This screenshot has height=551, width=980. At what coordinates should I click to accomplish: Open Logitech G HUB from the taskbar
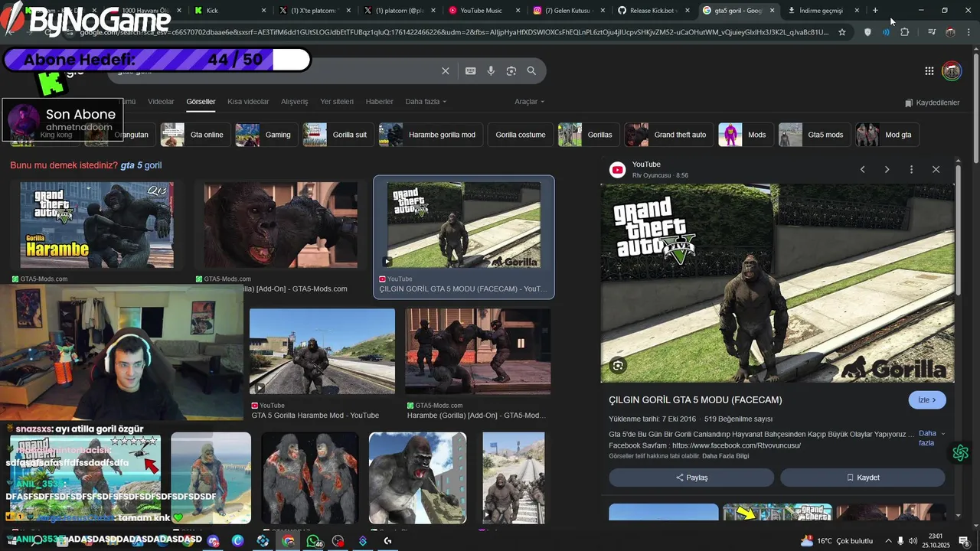click(x=388, y=541)
